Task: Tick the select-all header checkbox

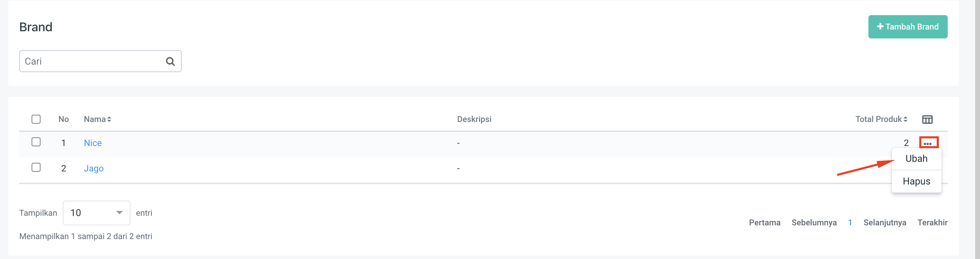Action: click(x=36, y=120)
